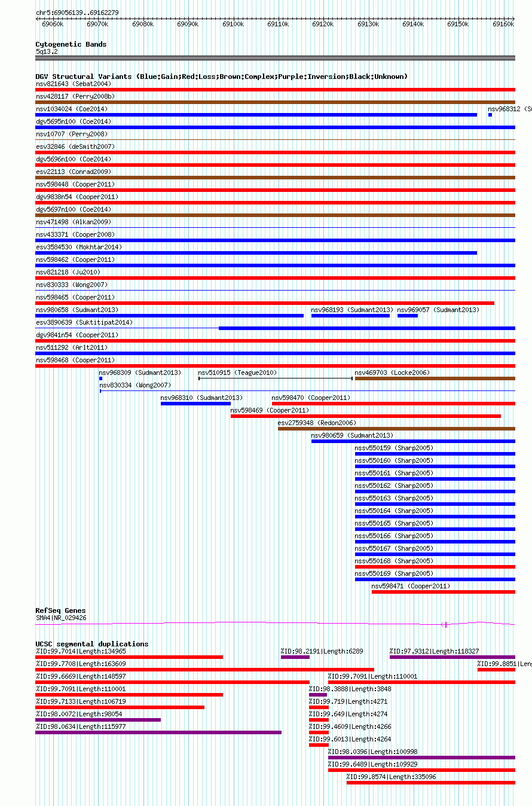Select the SMA4|NR_029426 gene label
Screen dimensions: 532x806
pos(61,618)
